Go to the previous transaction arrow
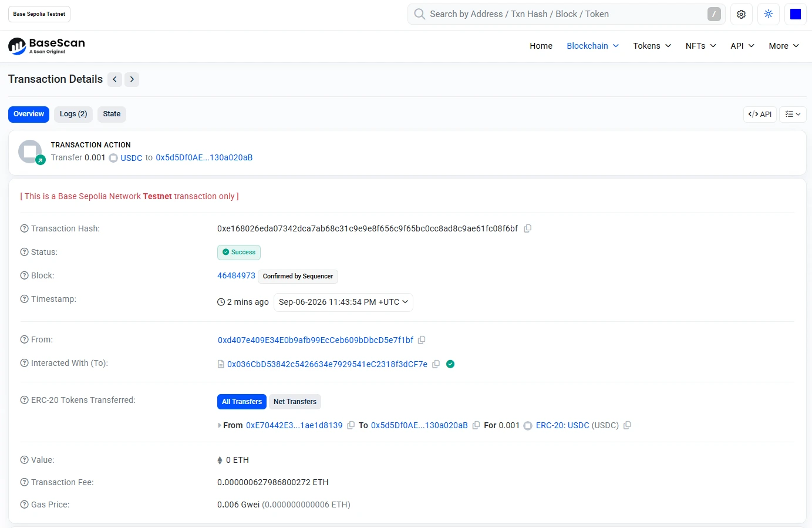812x528 pixels. point(114,79)
